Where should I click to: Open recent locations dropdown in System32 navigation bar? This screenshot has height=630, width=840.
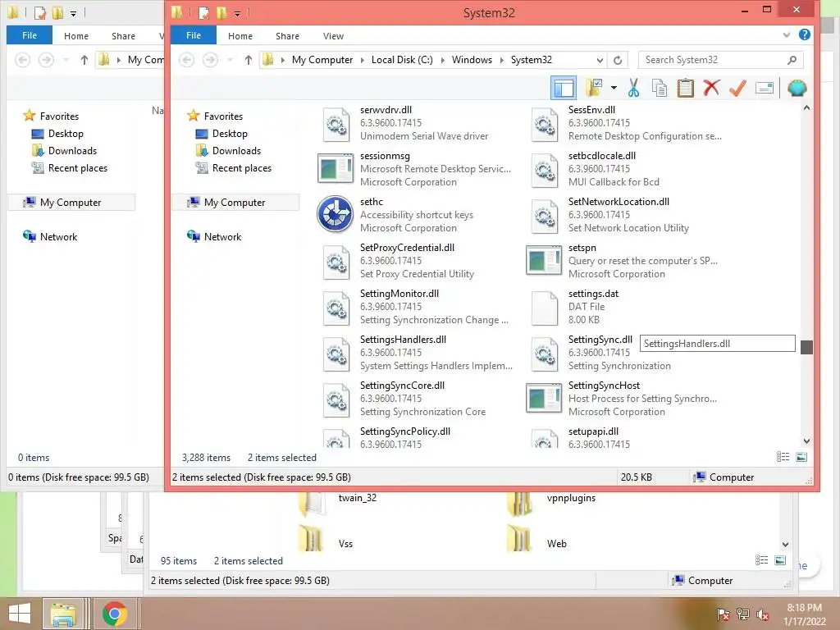tap(231, 60)
